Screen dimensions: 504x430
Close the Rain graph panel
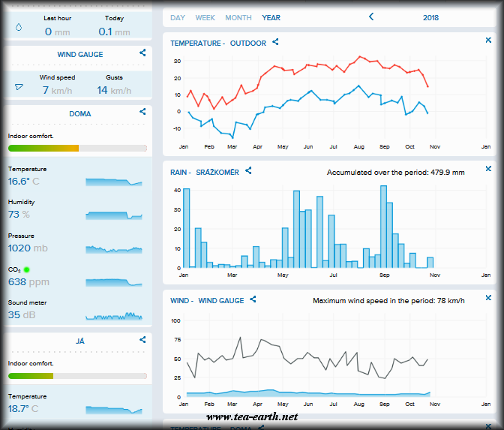tap(488, 170)
